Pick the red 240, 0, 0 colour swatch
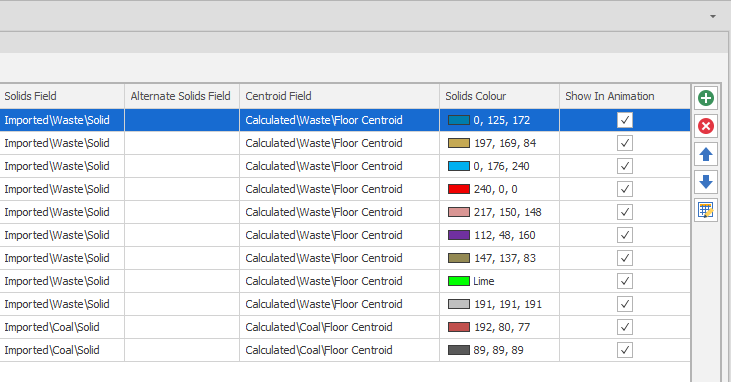 tap(459, 189)
